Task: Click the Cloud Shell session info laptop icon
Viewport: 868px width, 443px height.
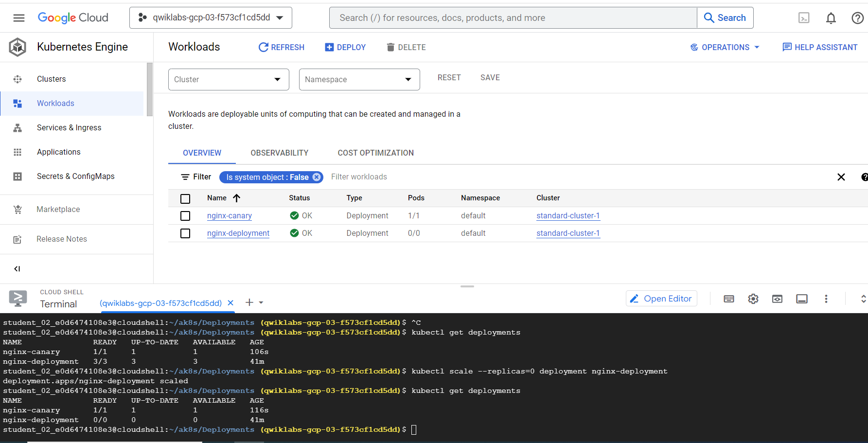Action: (802, 299)
